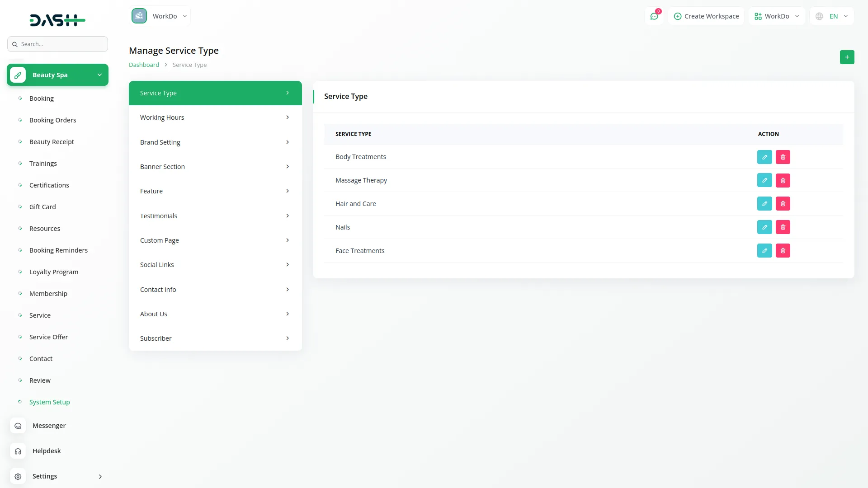Click the trash icon for Nails
Image resolution: width=868 pixels, height=488 pixels.
pyautogui.click(x=783, y=227)
